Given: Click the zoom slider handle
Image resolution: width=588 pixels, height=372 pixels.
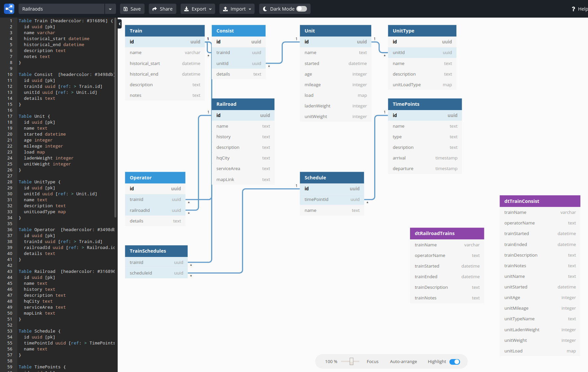Looking at the screenshot, I should [x=351, y=361].
